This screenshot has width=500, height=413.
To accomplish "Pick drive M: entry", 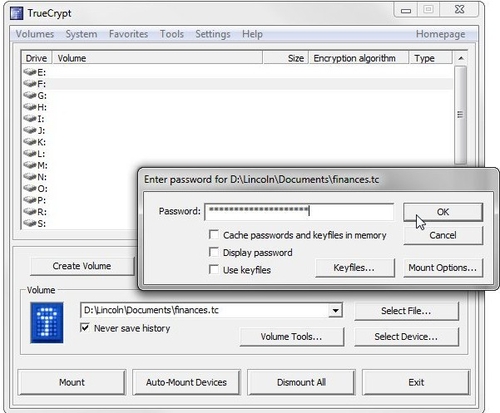I will (x=35, y=165).
